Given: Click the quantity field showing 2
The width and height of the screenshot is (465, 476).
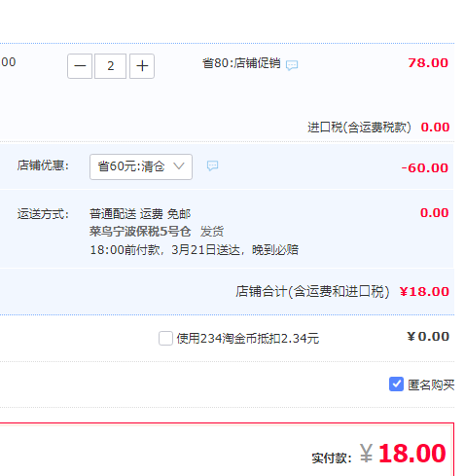Looking at the screenshot, I should (110, 66).
